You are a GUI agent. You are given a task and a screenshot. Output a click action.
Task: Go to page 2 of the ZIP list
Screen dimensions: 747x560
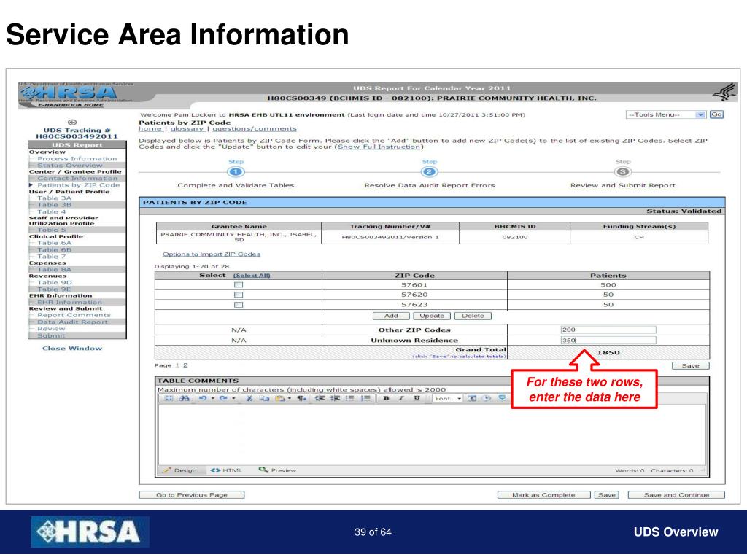[185, 365]
